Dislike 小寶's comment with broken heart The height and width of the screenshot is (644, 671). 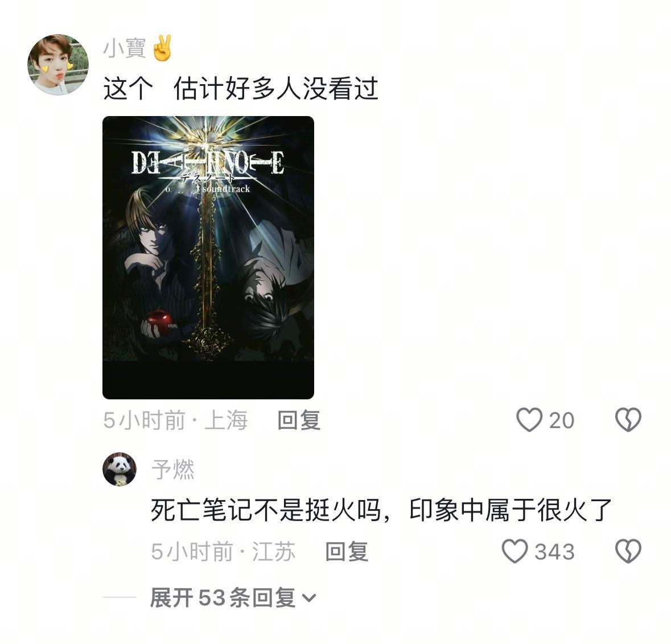click(x=628, y=419)
